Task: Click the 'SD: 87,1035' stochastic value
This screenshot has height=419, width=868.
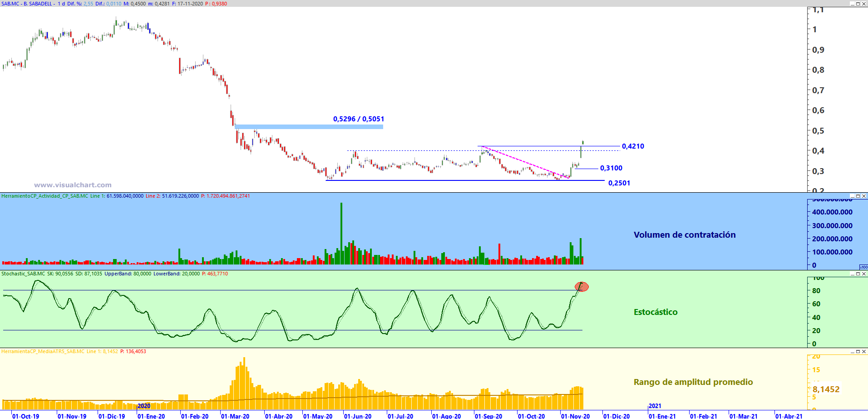Action: pyautogui.click(x=89, y=274)
